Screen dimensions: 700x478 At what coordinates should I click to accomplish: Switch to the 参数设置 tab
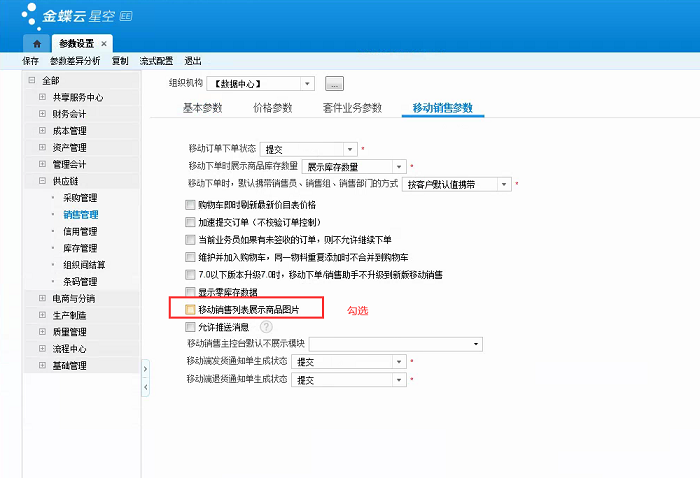(76, 44)
